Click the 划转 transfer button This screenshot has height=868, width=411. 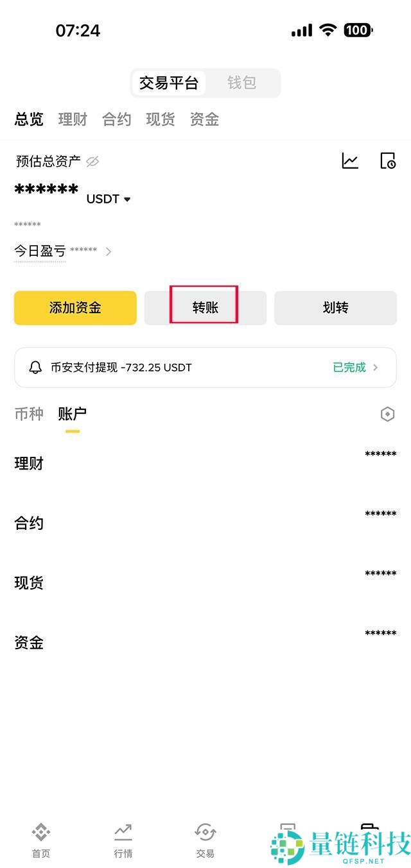point(335,308)
